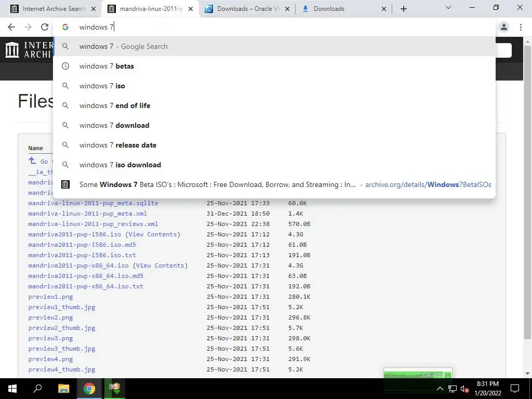Open mandriva2011-pwp-i586.iso.md5 link
This screenshot has height=399, width=532.
click(x=82, y=245)
